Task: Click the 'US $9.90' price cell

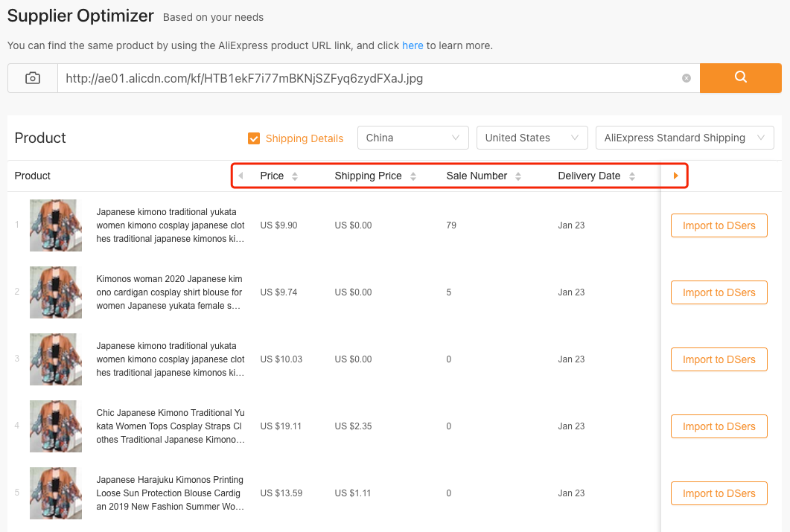Action: (278, 225)
